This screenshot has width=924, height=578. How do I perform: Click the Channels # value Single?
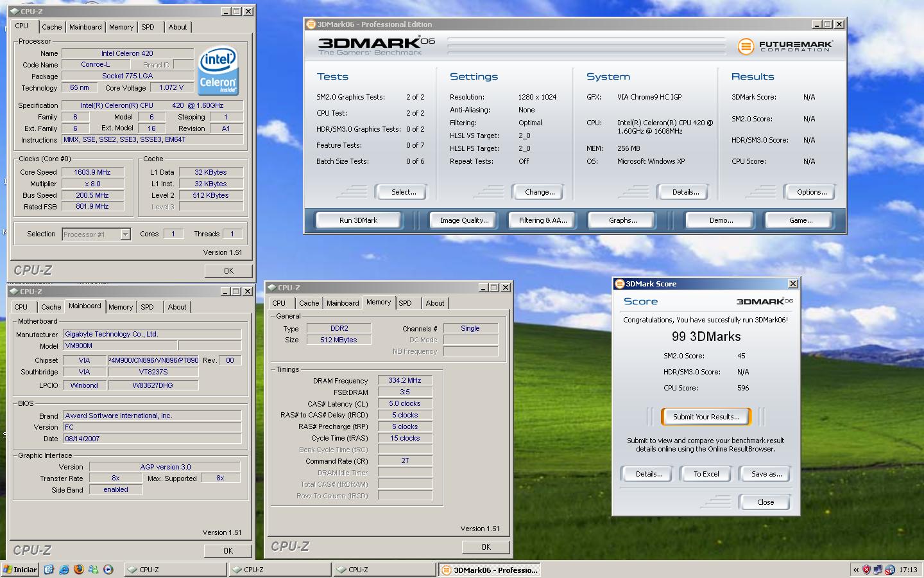[x=470, y=328]
